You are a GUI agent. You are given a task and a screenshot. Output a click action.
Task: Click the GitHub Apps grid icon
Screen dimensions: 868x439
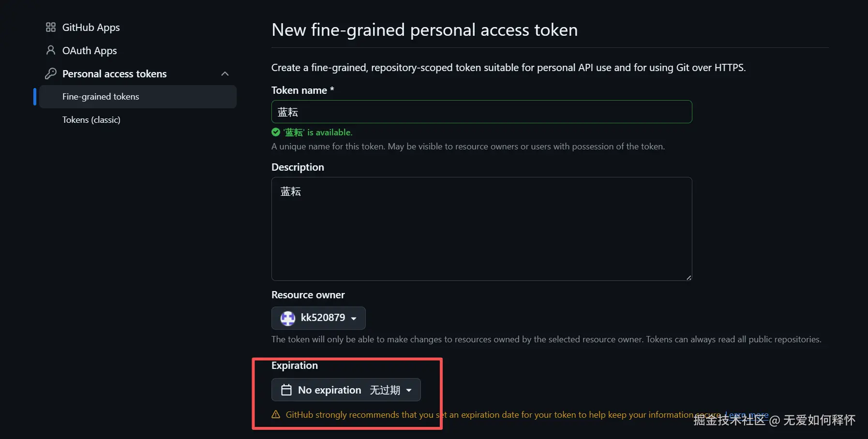(51, 28)
